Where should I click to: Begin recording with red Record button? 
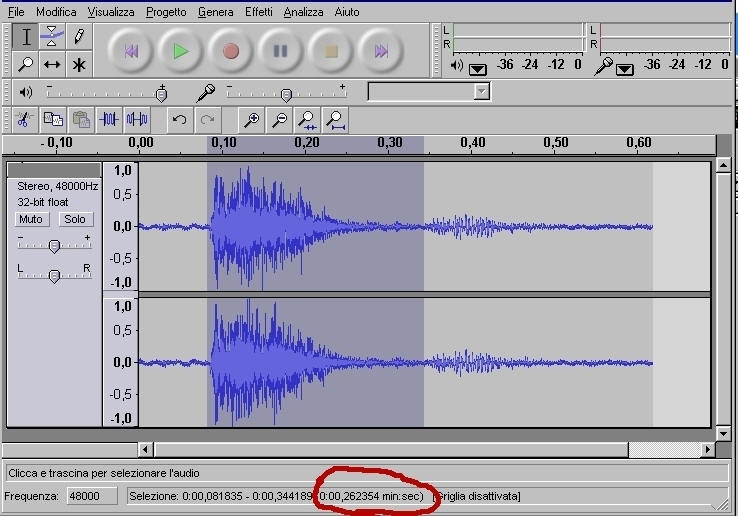pyautogui.click(x=230, y=51)
